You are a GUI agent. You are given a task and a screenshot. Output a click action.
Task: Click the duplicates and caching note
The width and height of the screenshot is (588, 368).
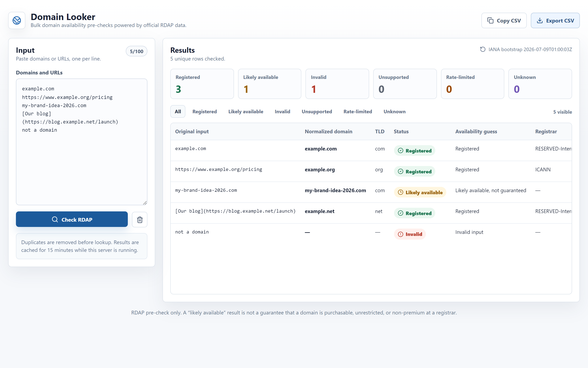[82, 246]
